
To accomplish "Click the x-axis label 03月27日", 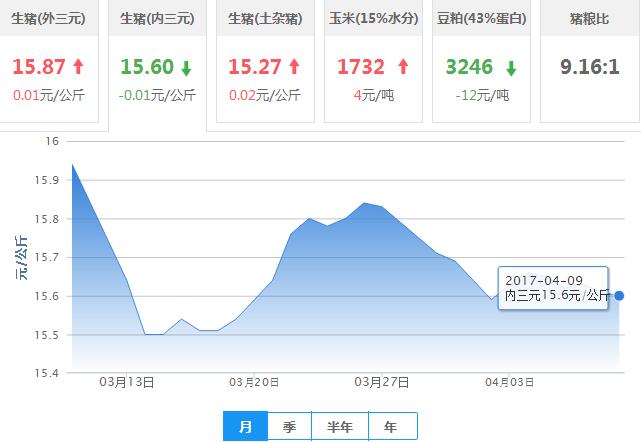I will [381, 382].
